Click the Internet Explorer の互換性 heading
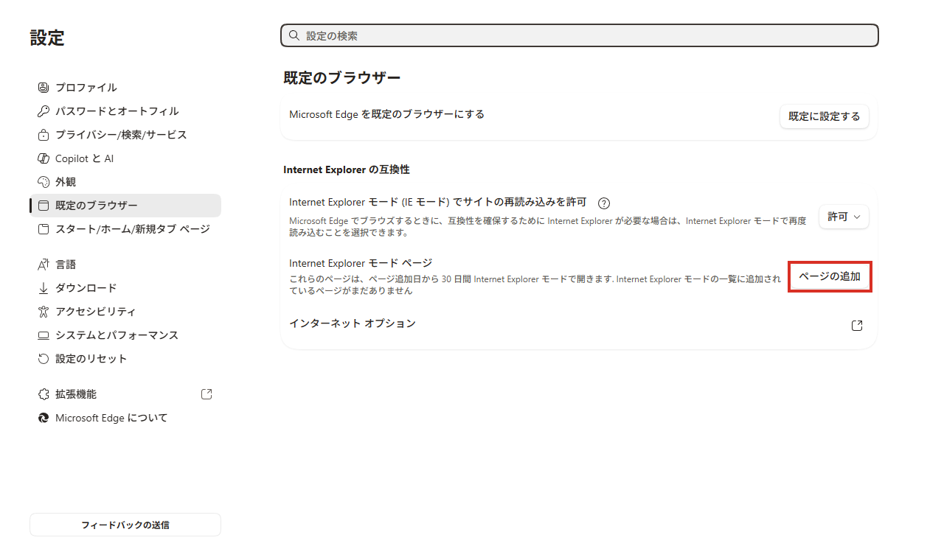944x560 pixels. point(347,169)
